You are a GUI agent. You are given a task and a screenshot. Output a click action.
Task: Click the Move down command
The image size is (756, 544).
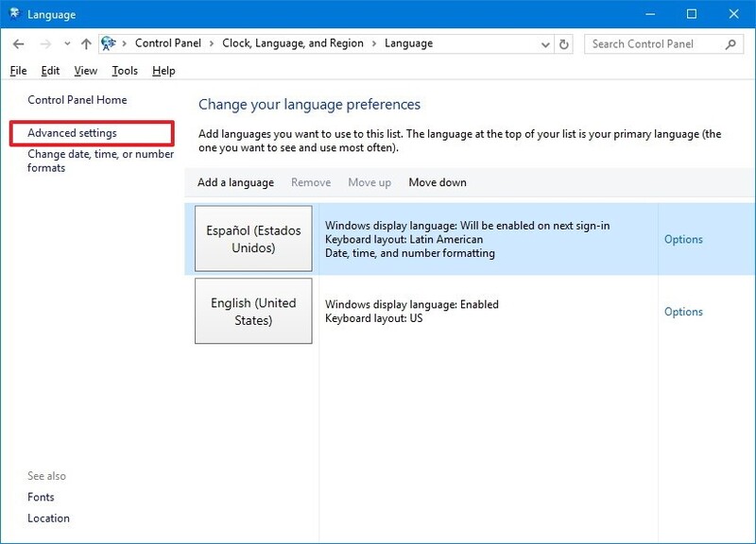click(438, 182)
